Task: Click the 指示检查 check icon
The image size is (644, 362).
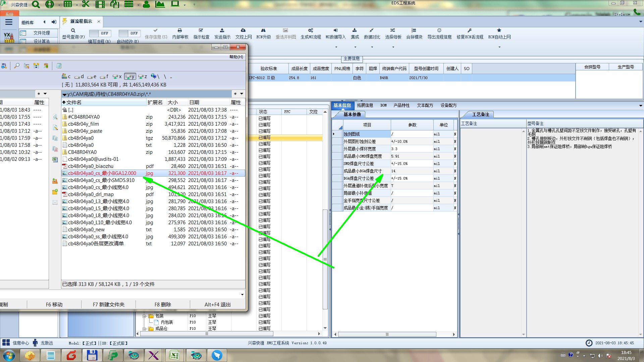Action: pyautogui.click(x=201, y=31)
